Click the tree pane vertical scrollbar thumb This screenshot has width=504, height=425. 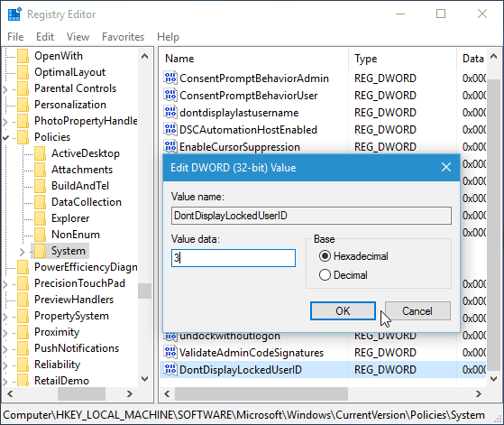tap(144, 291)
